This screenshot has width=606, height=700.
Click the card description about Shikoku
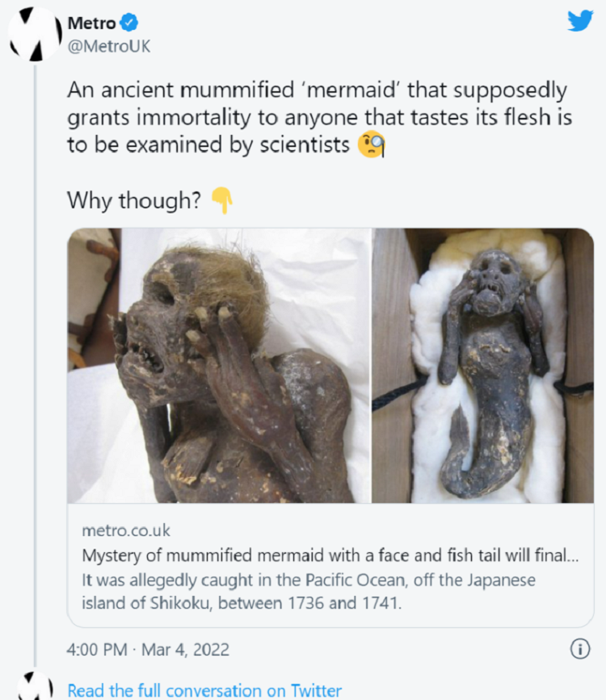click(x=309, y=591)
